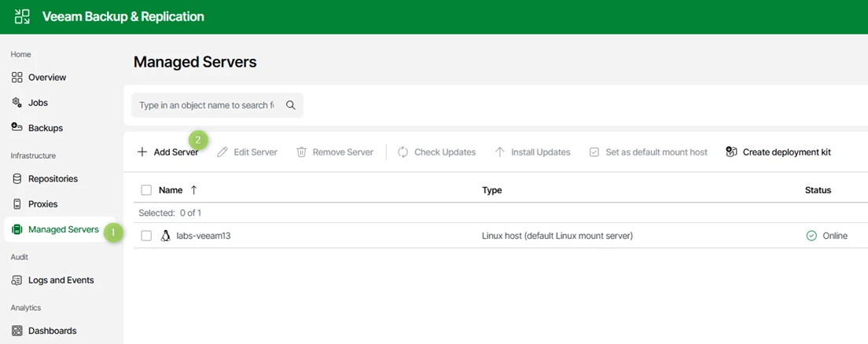Image resolution: width=868 pixels, height=344 pixels.
Task: Click the Status column header
Action: (x=818, y=190)
